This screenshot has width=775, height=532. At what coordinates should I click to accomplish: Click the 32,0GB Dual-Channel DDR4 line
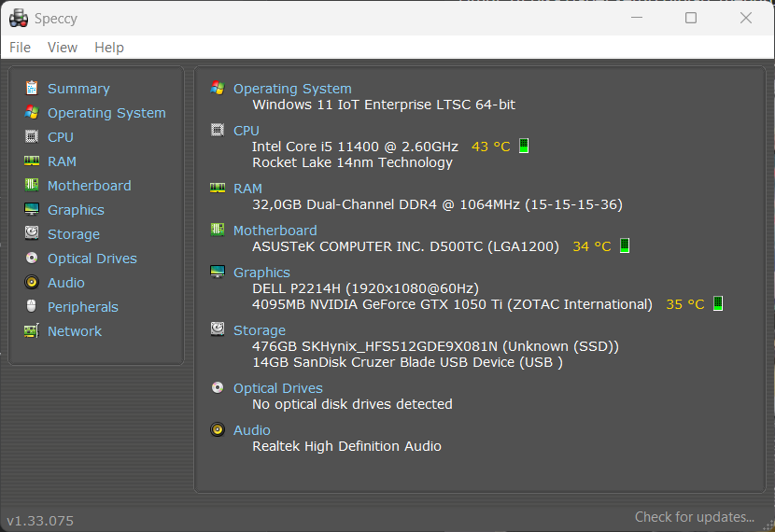pyautogui.click(x=437, y=204)
